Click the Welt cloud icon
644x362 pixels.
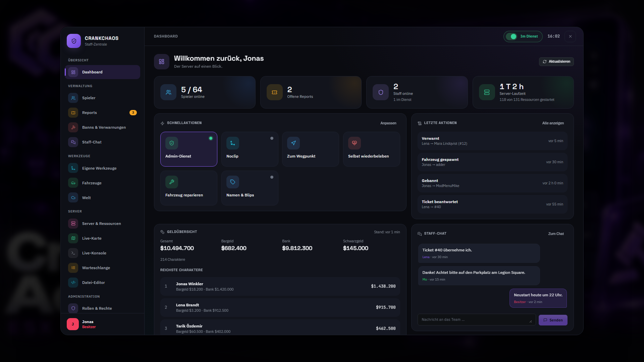point(73,198)
